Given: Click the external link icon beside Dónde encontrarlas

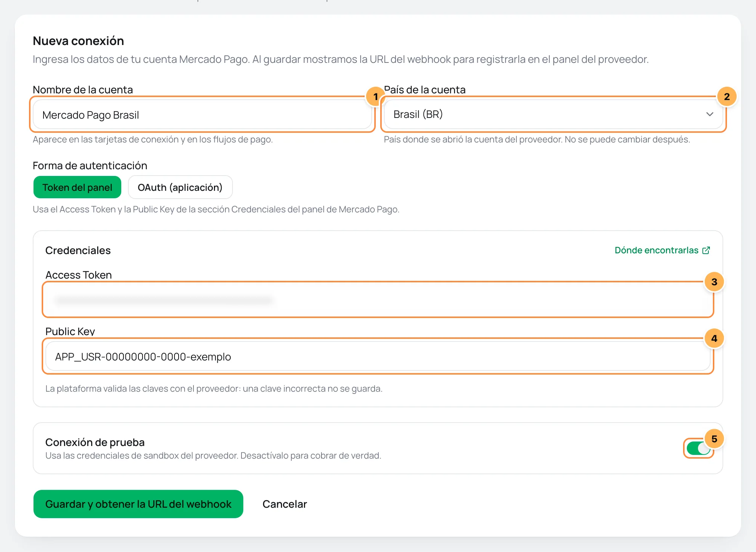Looking at the screenshot, I should click(x=706, y=250).
